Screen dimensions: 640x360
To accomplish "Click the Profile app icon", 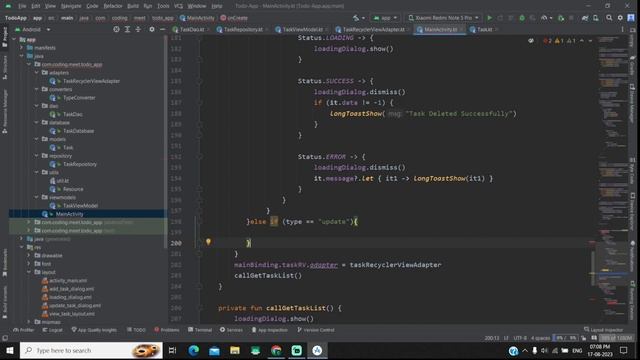I will click(544, 18).
